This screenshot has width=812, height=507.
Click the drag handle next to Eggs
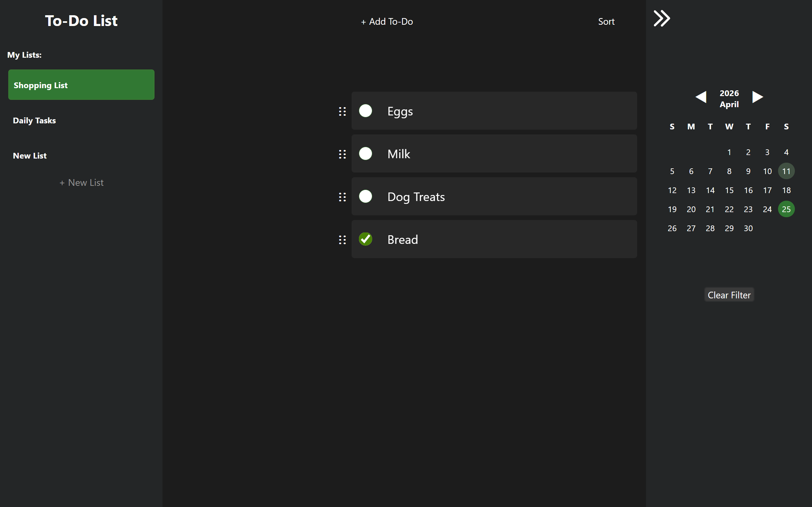point(342,111)
